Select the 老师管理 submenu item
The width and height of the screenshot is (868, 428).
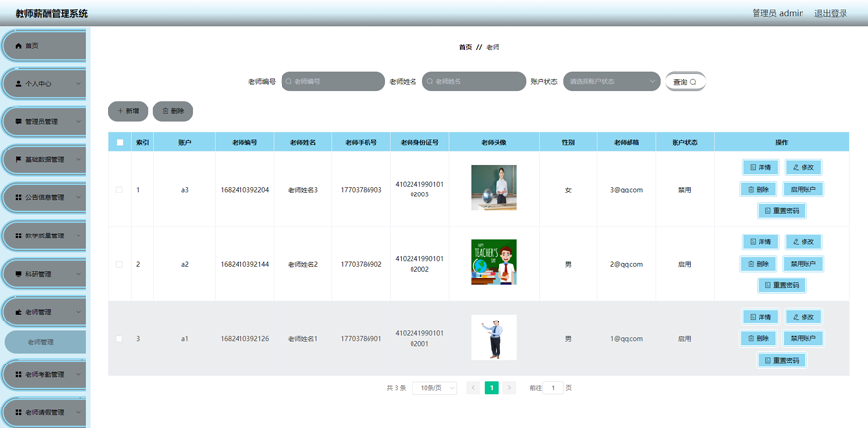[x=45, y=342]
